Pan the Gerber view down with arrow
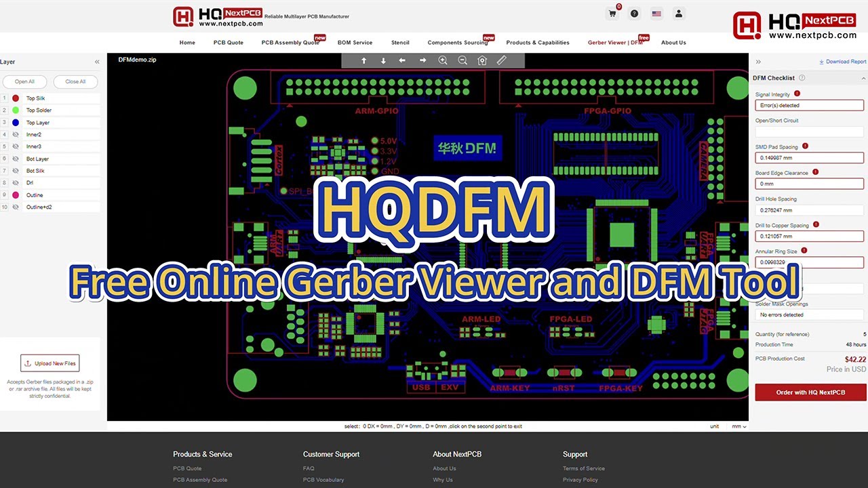Screen dimensions: 868x488 [x=383, y=60]
